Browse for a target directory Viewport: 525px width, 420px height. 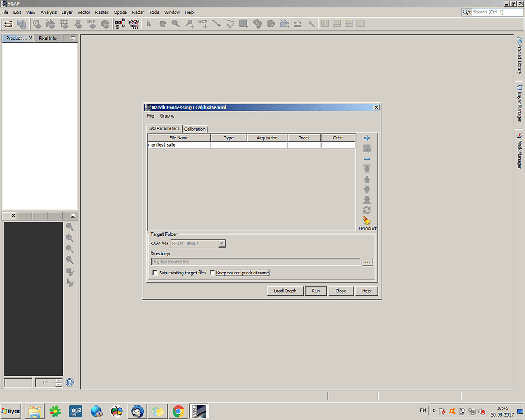click(x=368, y=261)
